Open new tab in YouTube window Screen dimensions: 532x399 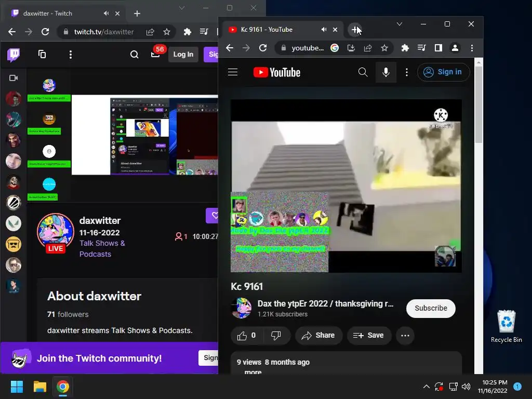[x=355, y=30]
